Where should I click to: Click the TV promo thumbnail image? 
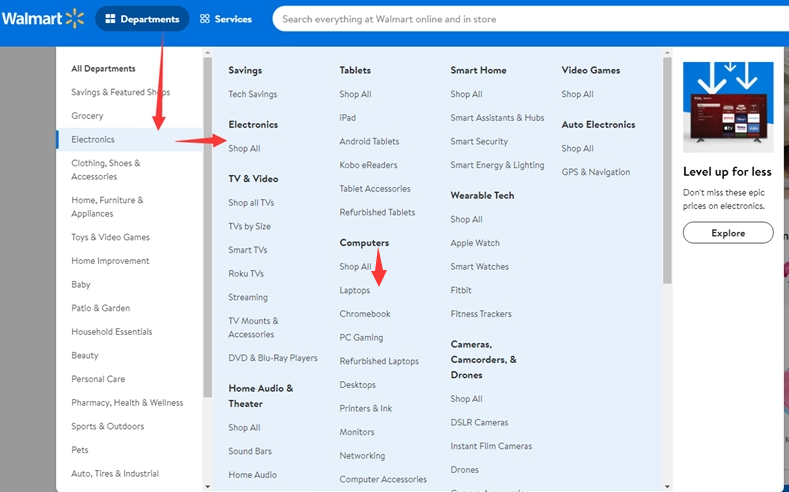pos(728,105)
